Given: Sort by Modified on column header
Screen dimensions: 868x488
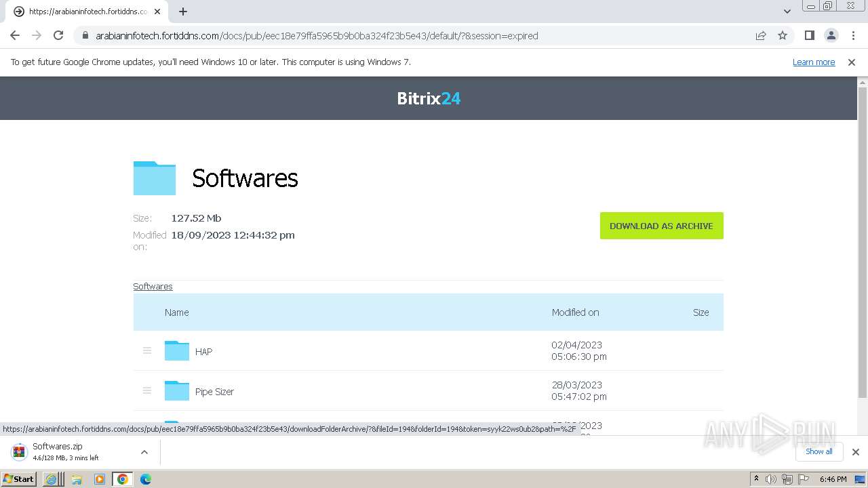Looking at the screenshot, I should click(575, 312).
